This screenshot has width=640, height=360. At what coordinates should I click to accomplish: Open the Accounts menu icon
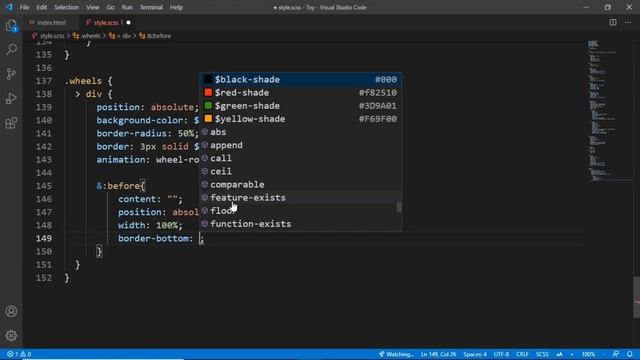[x=11, y=311]
